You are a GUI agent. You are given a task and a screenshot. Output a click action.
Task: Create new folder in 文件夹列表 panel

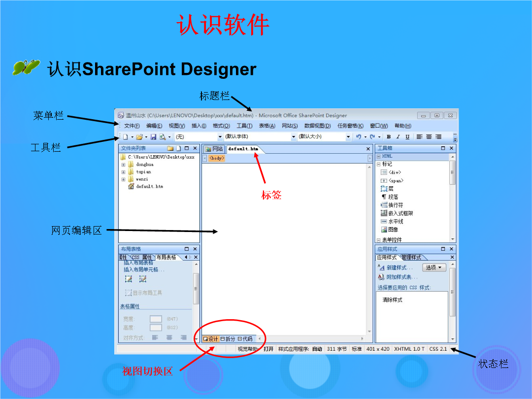click(170, 148)
